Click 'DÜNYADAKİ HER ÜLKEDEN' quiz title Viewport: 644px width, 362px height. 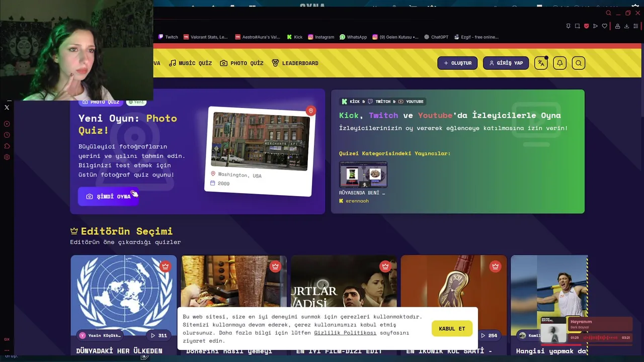pos(119,351)
